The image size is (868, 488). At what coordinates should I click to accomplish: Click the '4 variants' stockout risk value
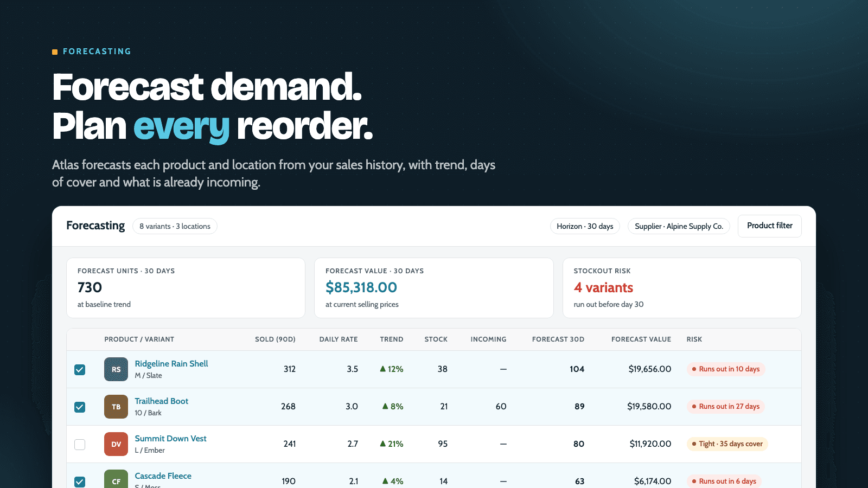[x=603, y=287]
